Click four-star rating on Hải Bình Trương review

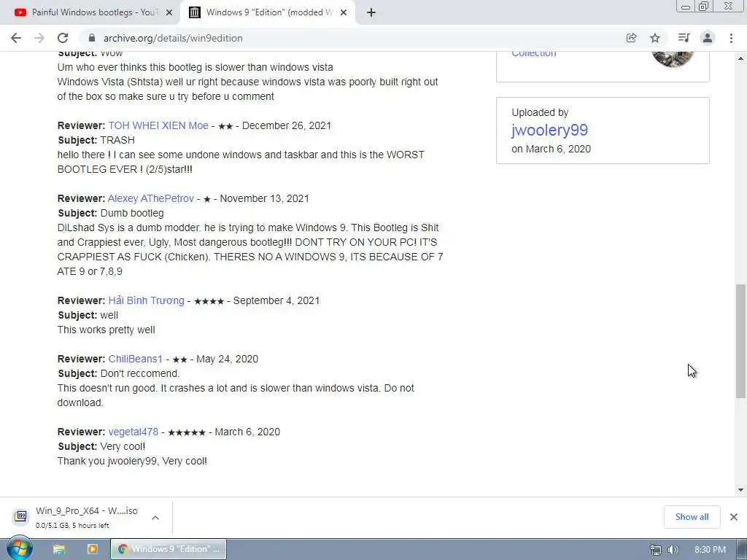209,301
